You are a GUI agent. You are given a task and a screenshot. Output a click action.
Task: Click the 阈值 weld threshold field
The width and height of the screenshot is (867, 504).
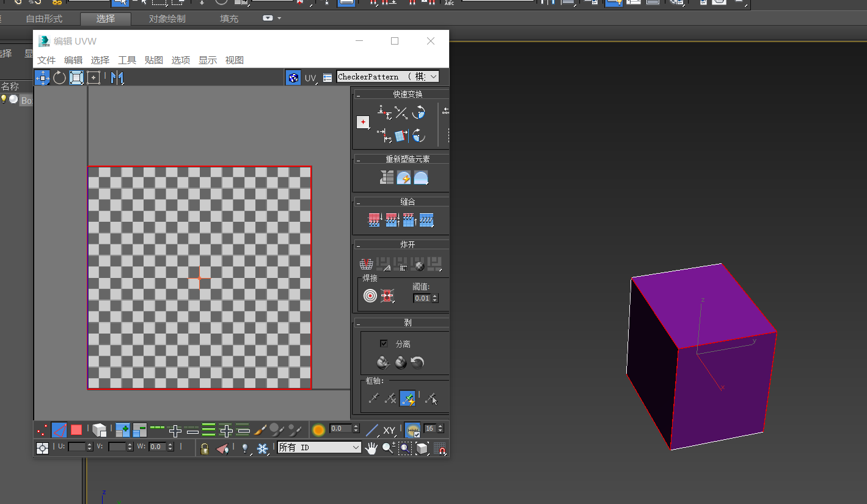tap(422, 299)
